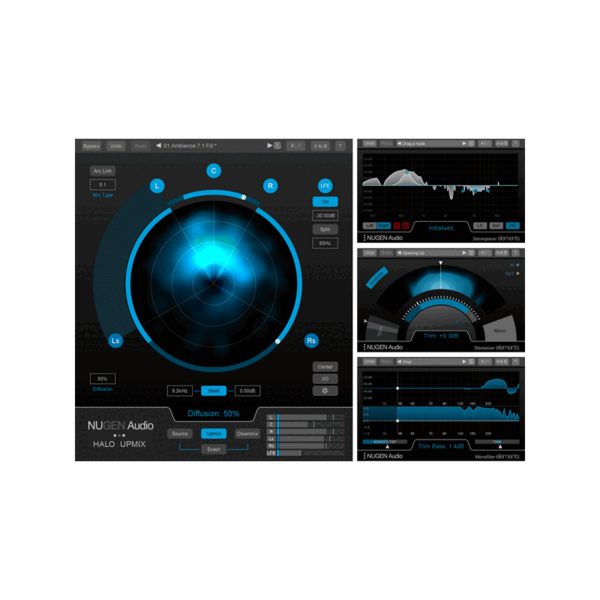Open preset list icon in Halo Upmix
Viewport: 600px width, 600px height.
[277, 146]
